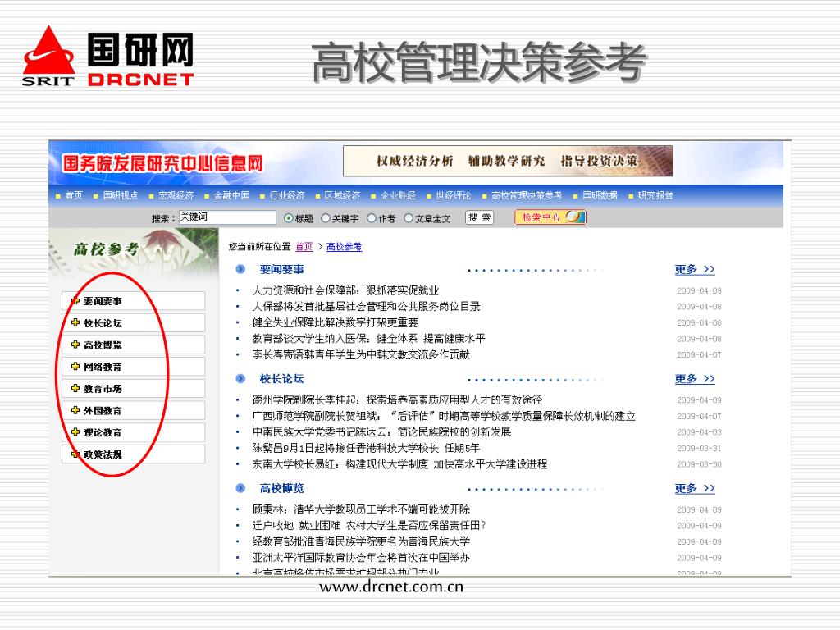The width and height of the screenshot is (840, 630).
Task: Expand the 教育市场 sidebar entry
Action: click(134, 389)
